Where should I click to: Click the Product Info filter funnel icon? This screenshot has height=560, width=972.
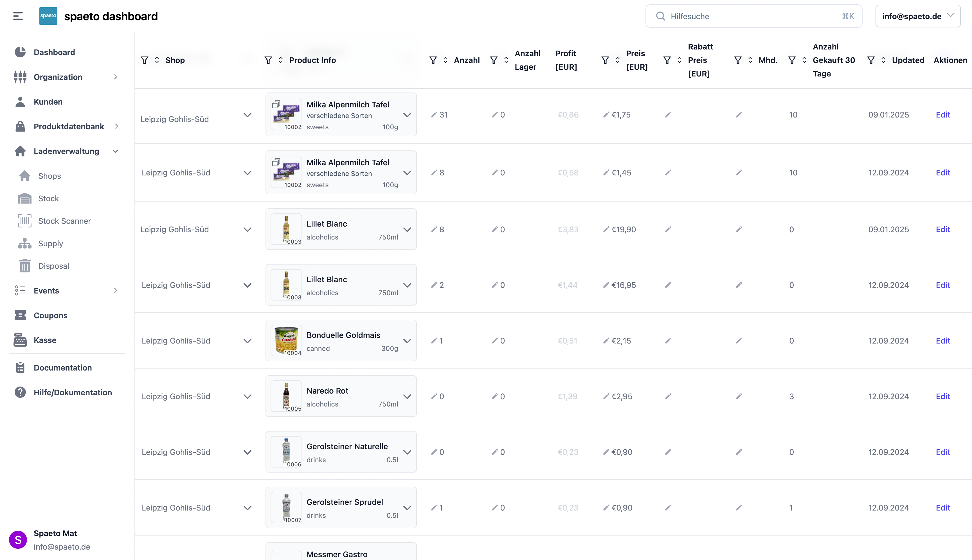[268, 60]
